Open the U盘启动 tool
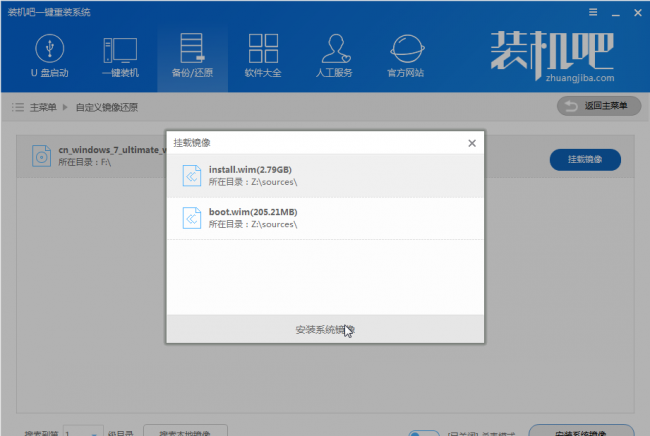 pyautogui.click(x=50, y=56)
